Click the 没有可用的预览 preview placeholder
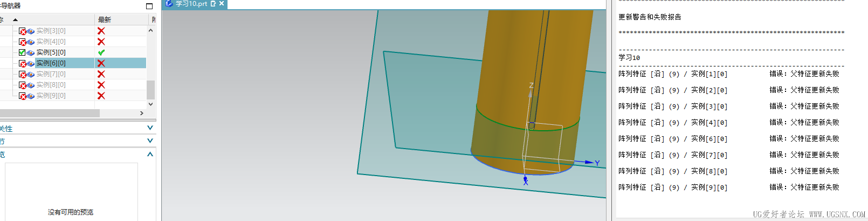This screenshot has width=868, height=221. coord(71,212)
